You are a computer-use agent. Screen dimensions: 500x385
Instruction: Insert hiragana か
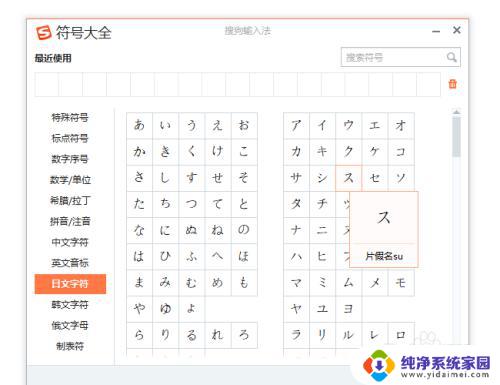140,152
